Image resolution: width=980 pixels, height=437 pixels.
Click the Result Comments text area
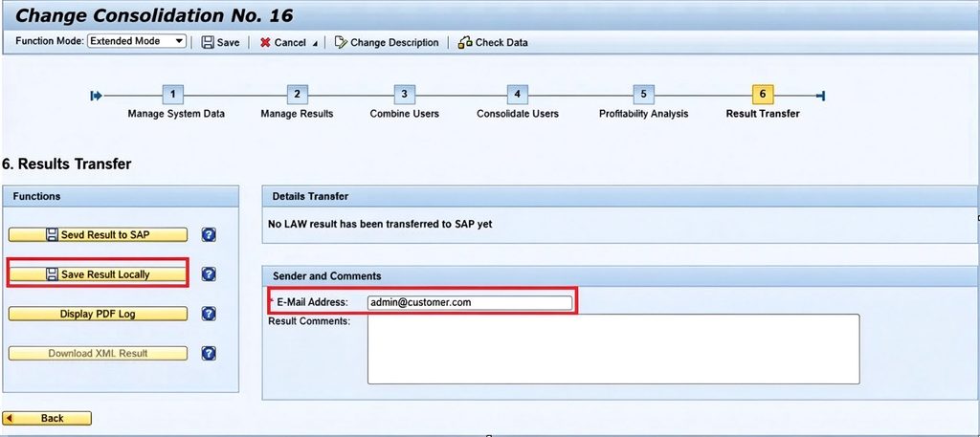pyautogui.click(x=613, y=349)
